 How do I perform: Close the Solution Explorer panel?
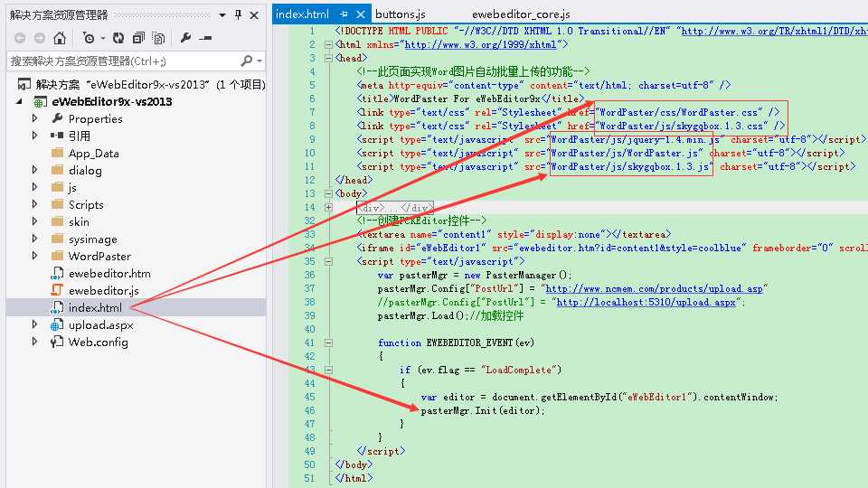(x=254, y=15)
